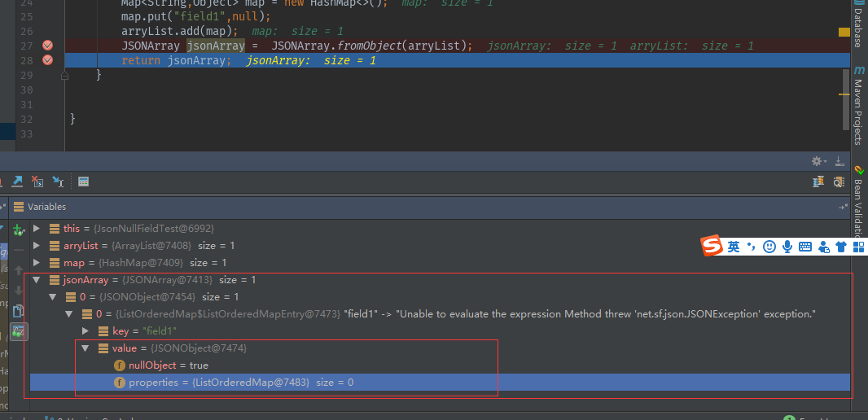Toggle the breakpoint on line 28

[x=47, y=59]
